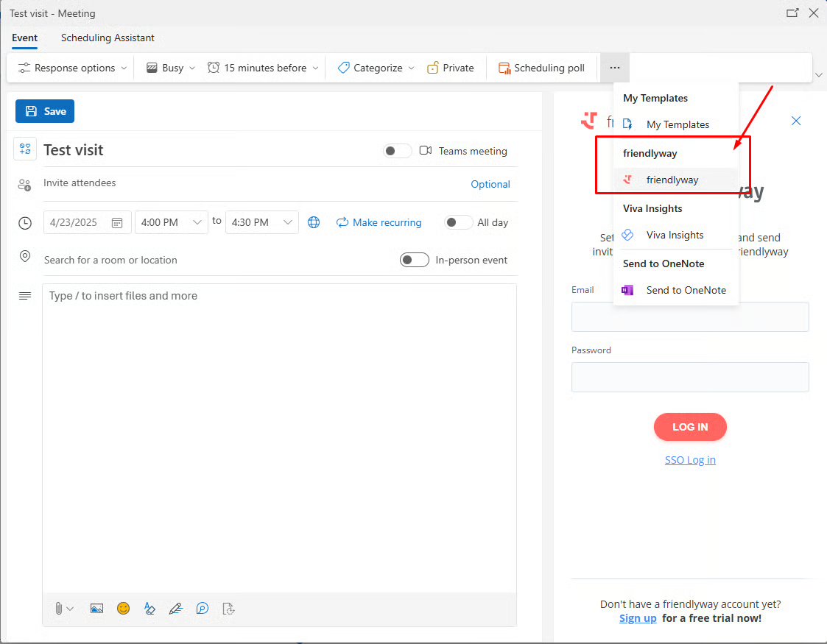Click the SSO Log in link
The height and width of the screenshot is (644, 827).
tap(690, 460)
